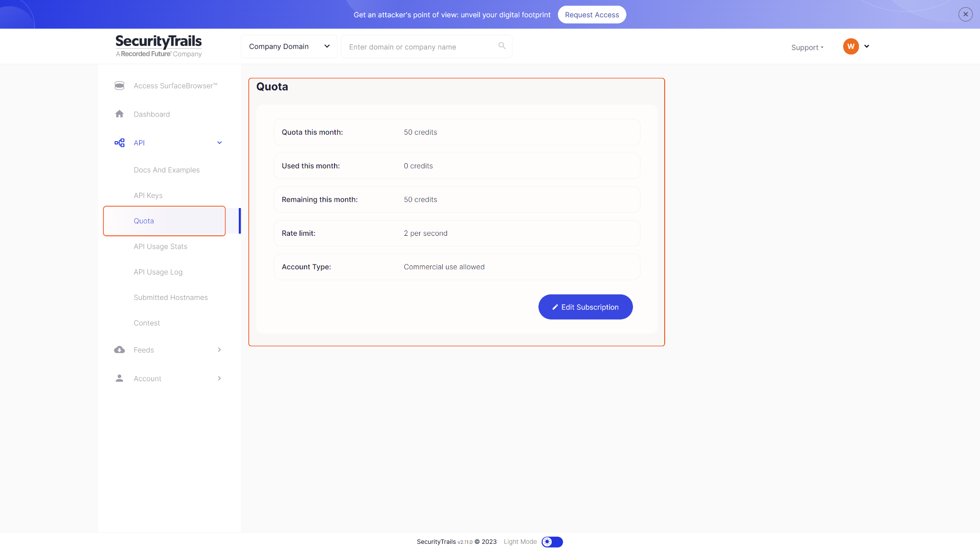
Task: Click the 'Used this month:' label
Action: click(x=311, y=166)
